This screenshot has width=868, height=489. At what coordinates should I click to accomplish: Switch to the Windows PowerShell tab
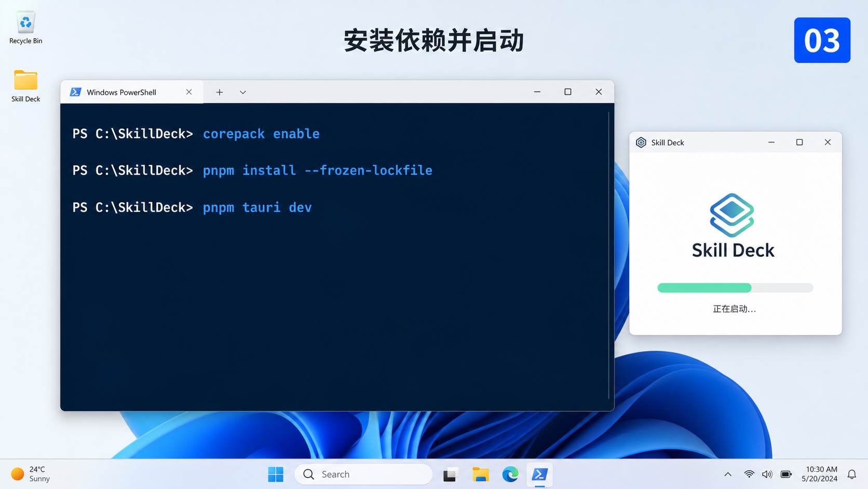(x=132, y=92)
